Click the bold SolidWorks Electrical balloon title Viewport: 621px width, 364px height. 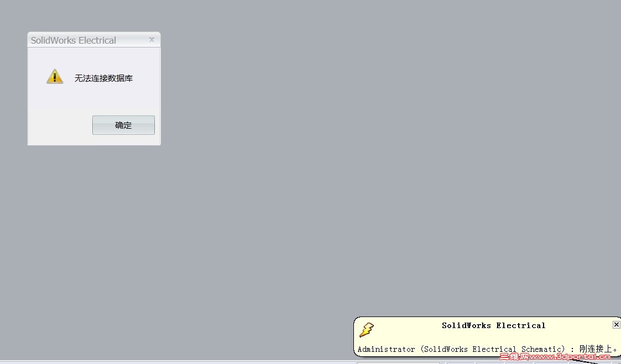pos(493,326)
